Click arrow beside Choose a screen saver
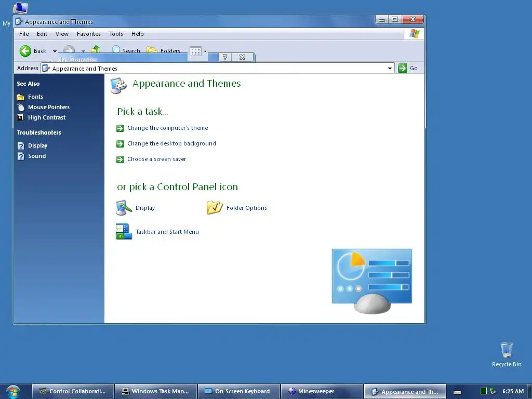 pos(120,159)
